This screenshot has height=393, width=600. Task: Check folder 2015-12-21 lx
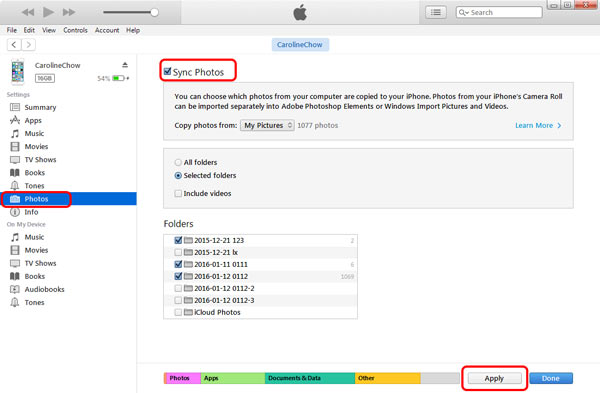(178, 252)
